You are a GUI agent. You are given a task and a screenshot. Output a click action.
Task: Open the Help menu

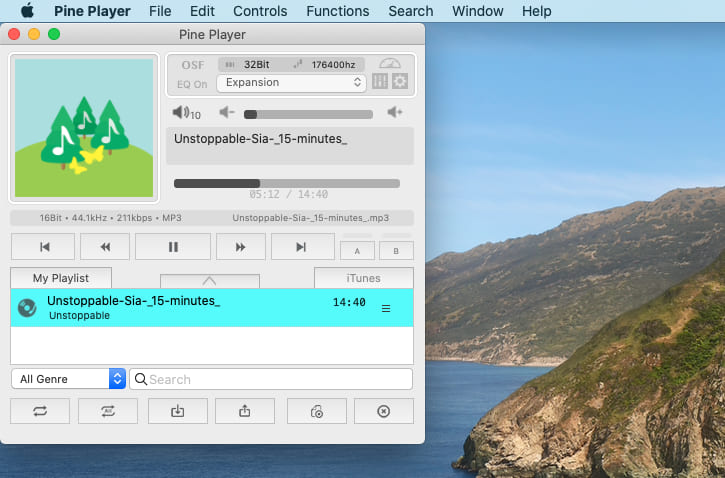(x=536, y=11)
